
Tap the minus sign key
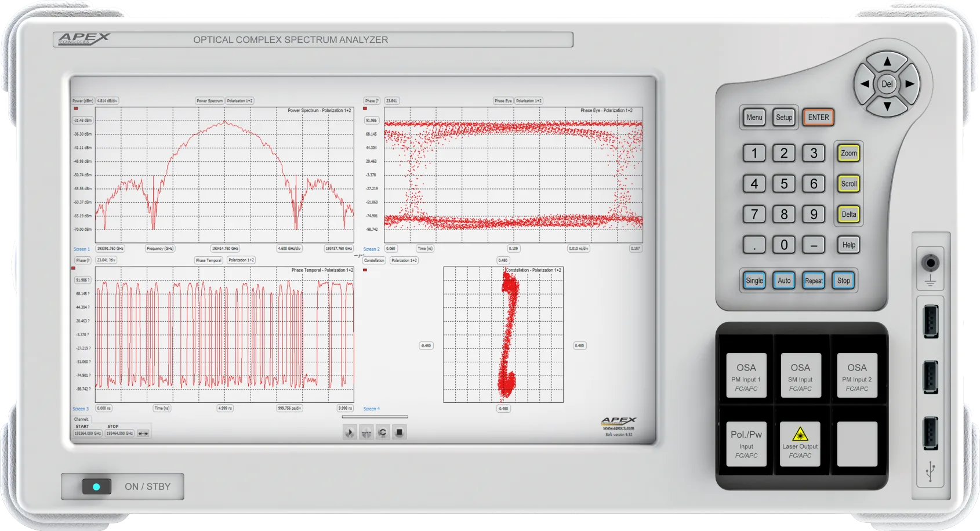814,245
